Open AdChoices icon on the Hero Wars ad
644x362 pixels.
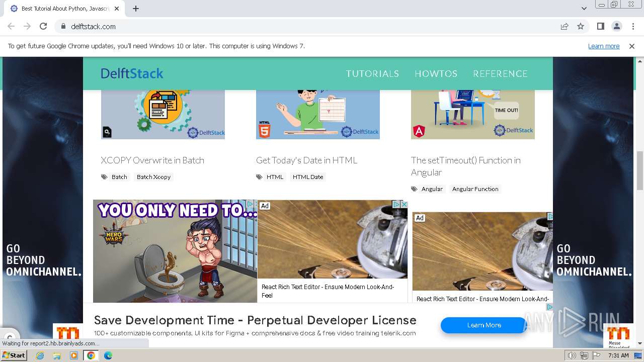250,204
